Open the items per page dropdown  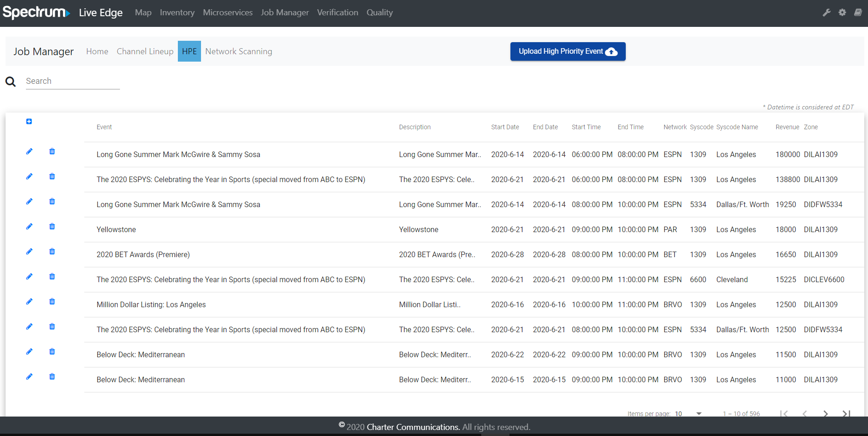click(x=688, y=413)
